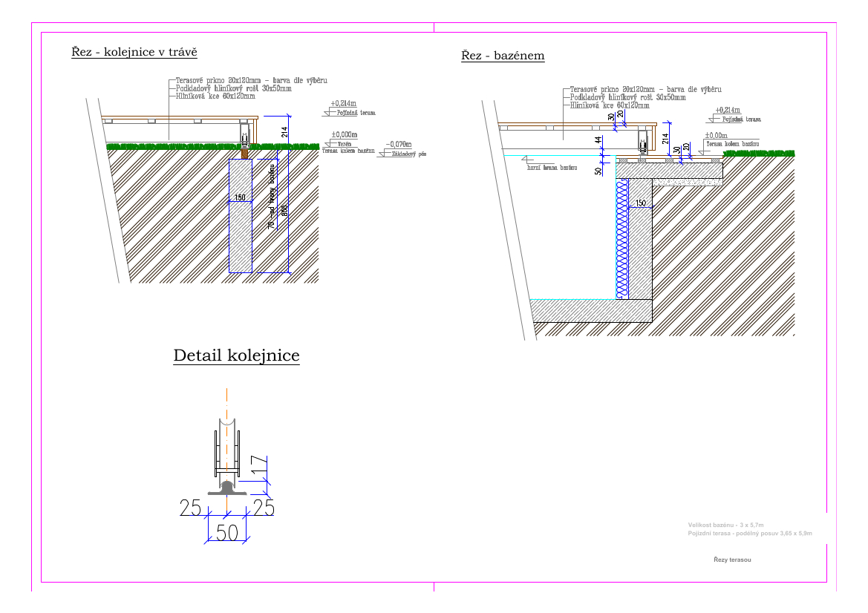Image resolution: width=868 pixels, height=613 pixels.
Task: Select the "-0,070m" elevation label
Action: [x=398, y=145]
